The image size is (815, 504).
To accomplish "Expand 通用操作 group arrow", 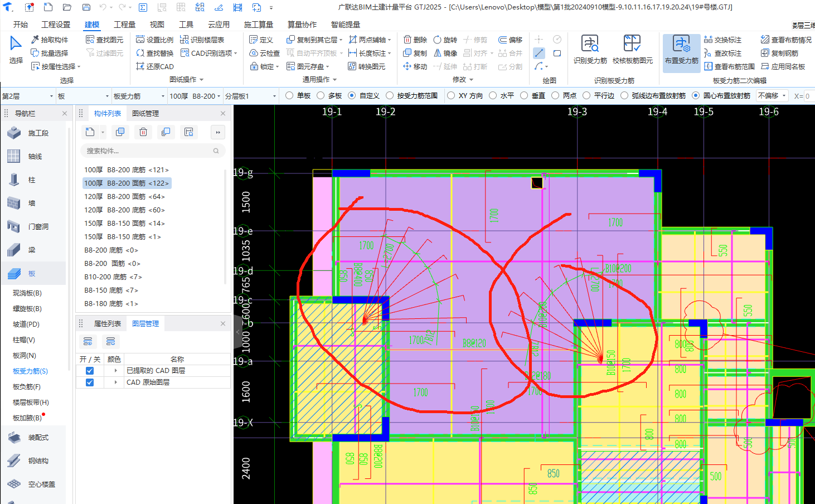I will point(335,80).
